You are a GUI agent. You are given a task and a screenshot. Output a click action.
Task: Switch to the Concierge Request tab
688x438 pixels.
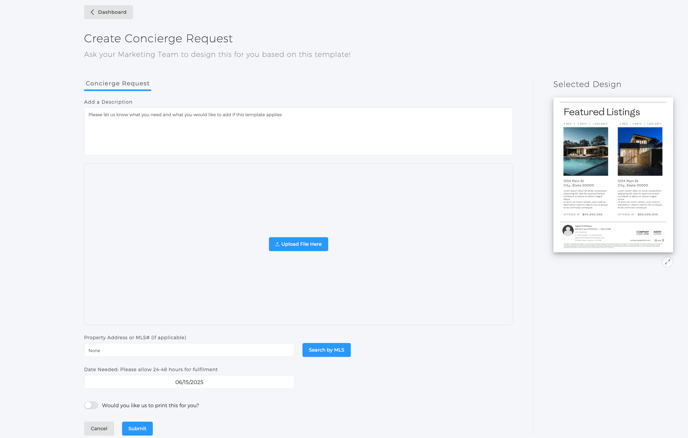[x=117, y=83]
